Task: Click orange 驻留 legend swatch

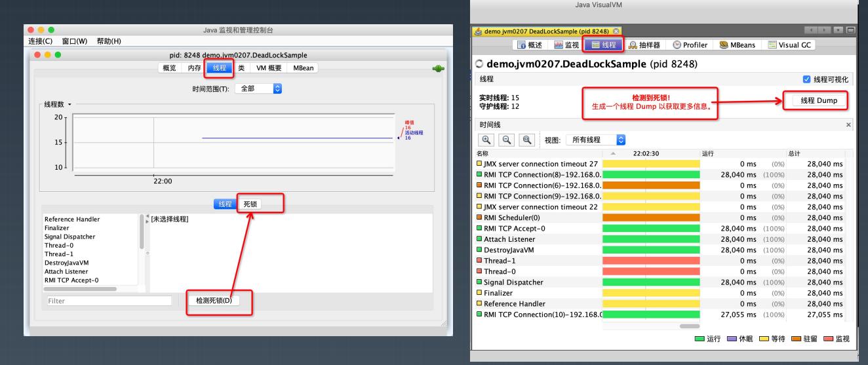Action: pyautogui.click(x=797, y=339)
